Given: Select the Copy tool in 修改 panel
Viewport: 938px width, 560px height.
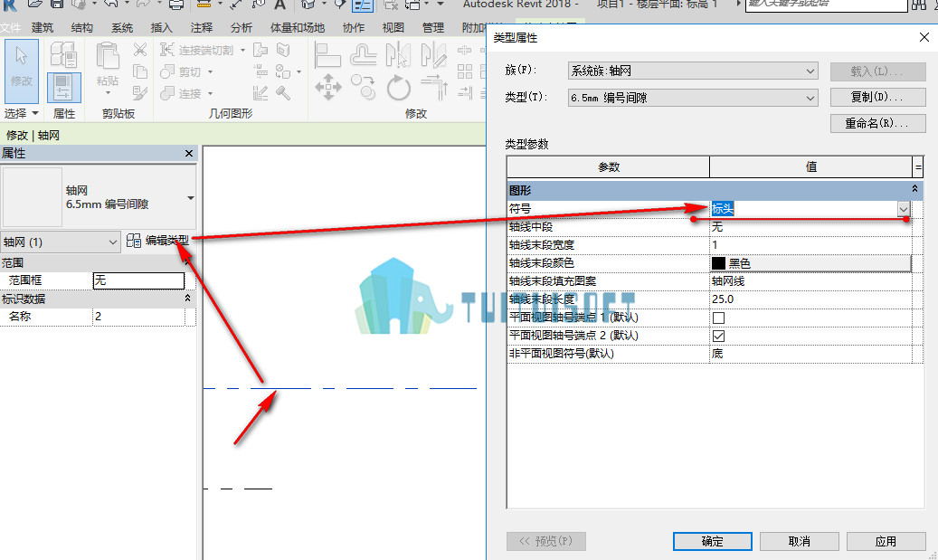Looking at the screenshot, I should (363, 88).
